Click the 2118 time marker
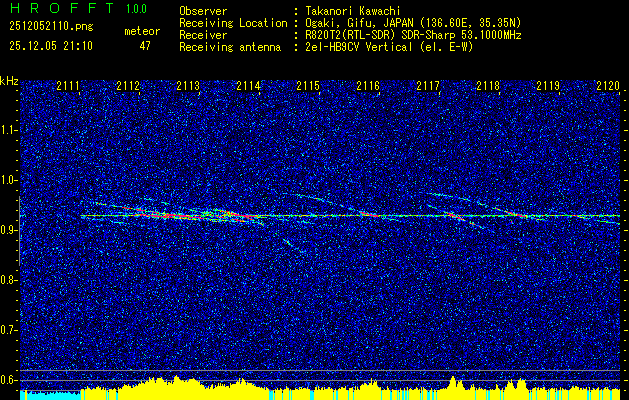Viewport: 629px width, 400px height. coord(488,86)
